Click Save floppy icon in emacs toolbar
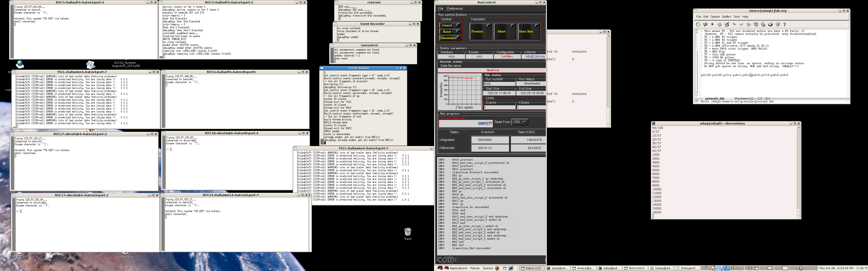Viewport: 868px width, 271px height. pyautogui.click(x=719, y=25)
